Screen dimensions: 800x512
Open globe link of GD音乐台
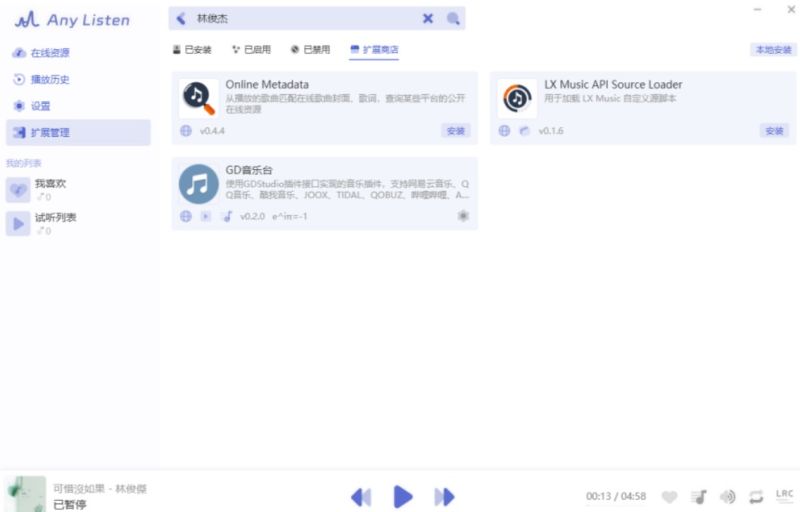(x=186, y=217)
